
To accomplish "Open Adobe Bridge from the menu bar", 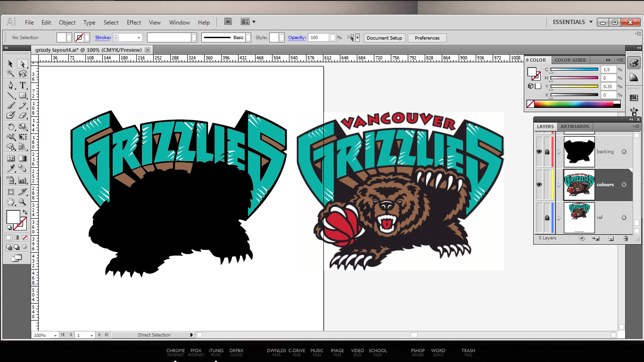I will click(x=228, y=22).
